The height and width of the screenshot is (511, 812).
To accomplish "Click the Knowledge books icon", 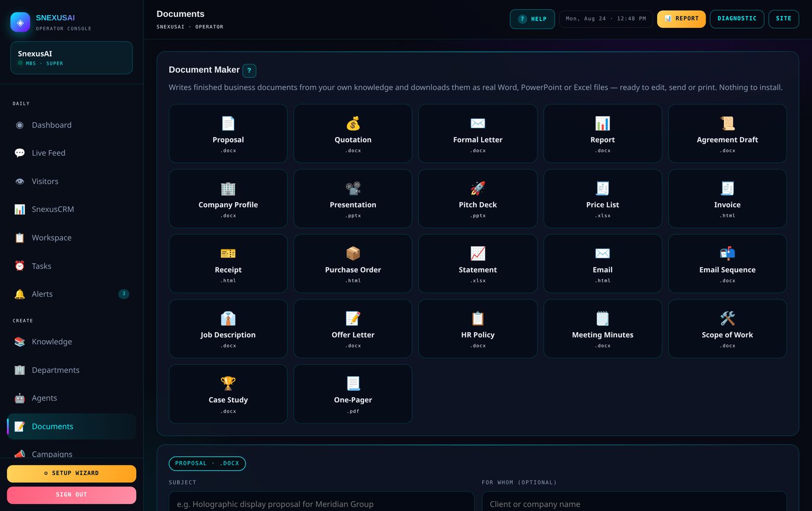I will 20,342.
